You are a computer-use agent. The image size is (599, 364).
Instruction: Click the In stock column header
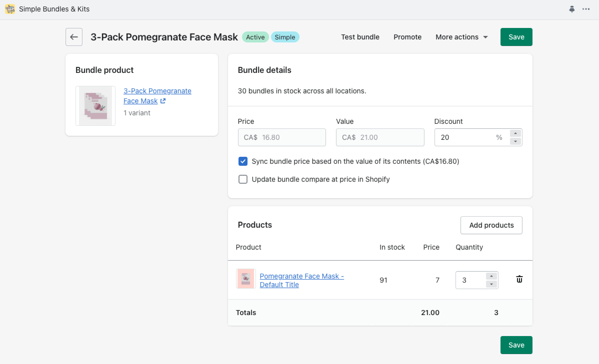click(x=392, y=247)
